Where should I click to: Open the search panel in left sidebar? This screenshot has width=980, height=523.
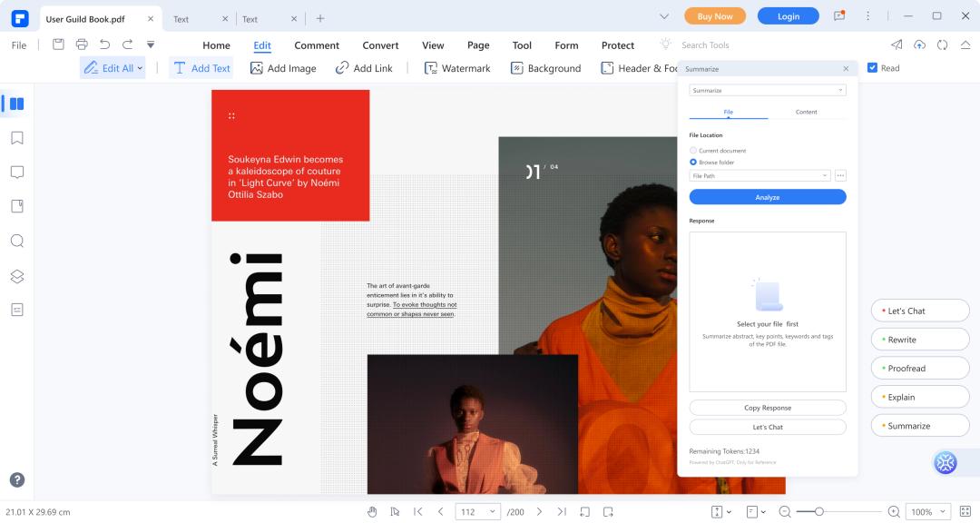coord(16,242)
